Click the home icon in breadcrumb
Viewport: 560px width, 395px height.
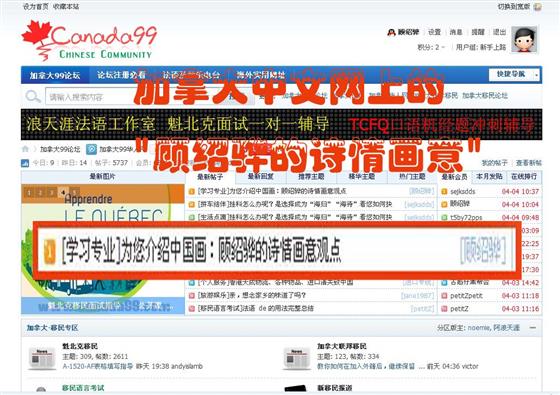(x=25, y=149)
